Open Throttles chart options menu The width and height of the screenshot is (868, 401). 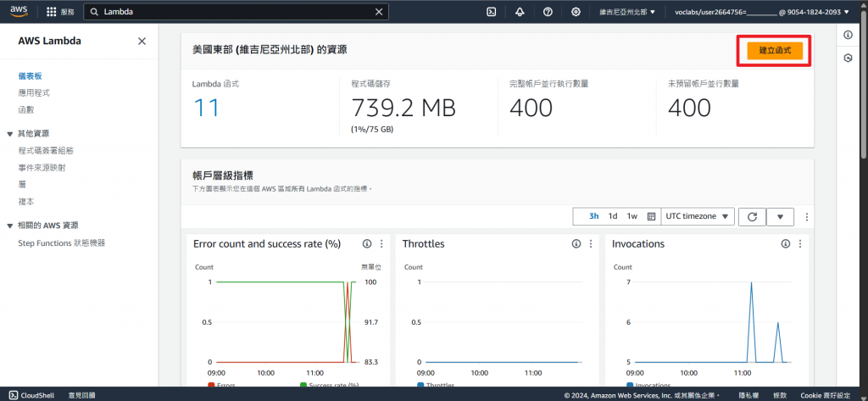pos(591,243)
